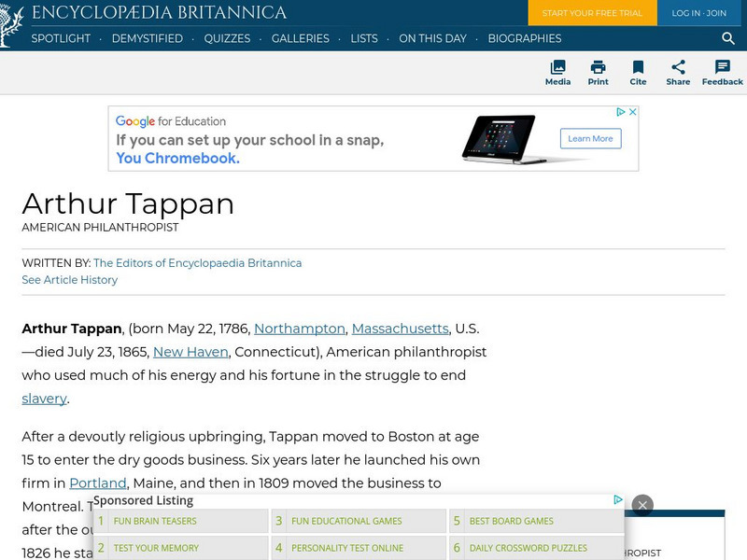Click the AdChoices icon in Google ad
This screenshot has height=560, width=747.
(620, 112)
